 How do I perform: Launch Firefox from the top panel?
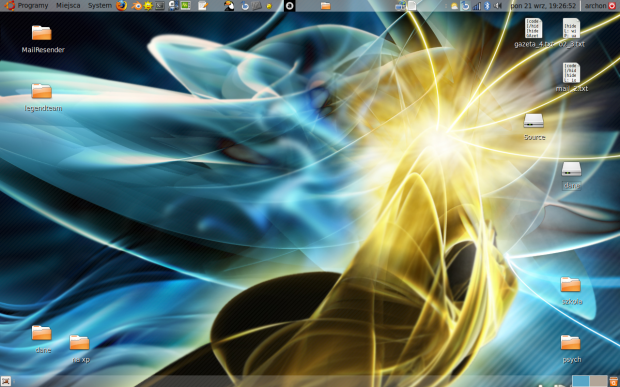121,6
